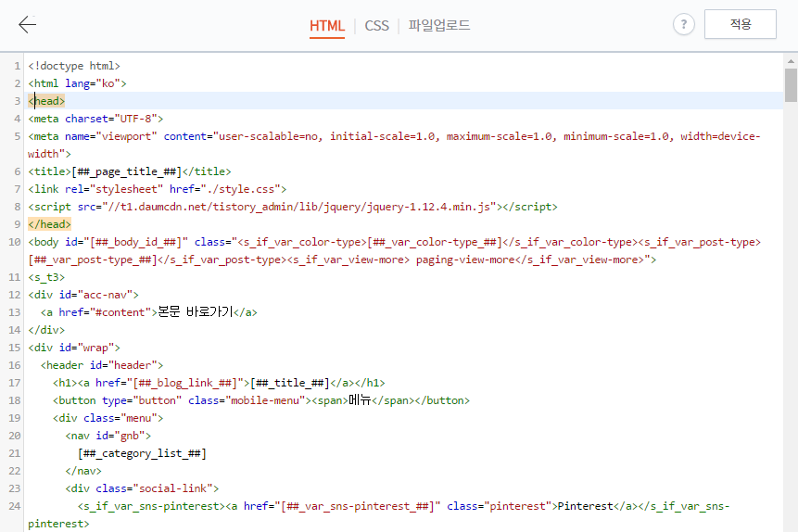
Task: Click the button class="mobile-menu" line
Action: [x=261, y=400]
